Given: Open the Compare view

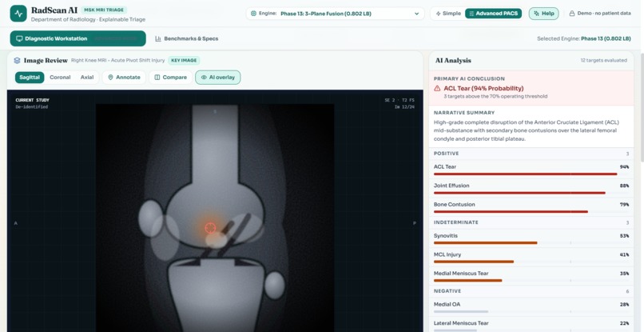Looking at the screenshot, I should tap(170, 78).
